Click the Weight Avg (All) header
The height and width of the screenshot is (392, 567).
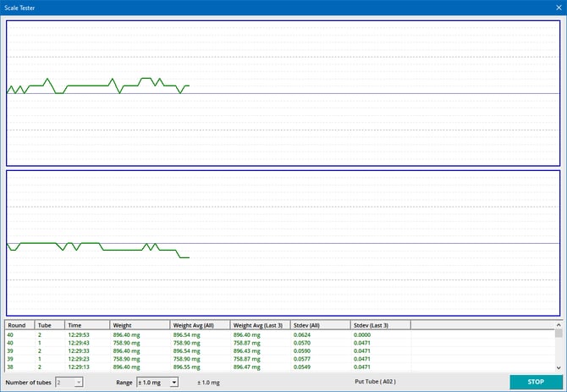click(200, 324)
